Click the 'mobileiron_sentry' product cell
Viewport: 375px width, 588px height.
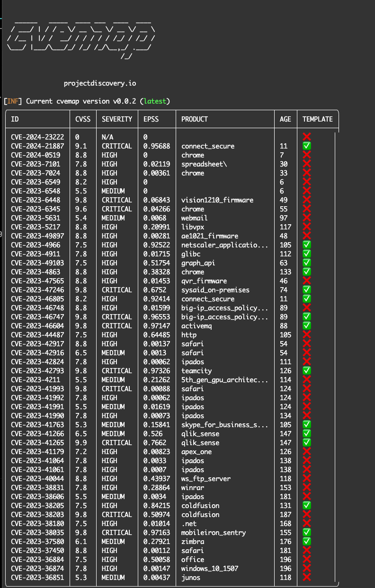click(214, 533)
